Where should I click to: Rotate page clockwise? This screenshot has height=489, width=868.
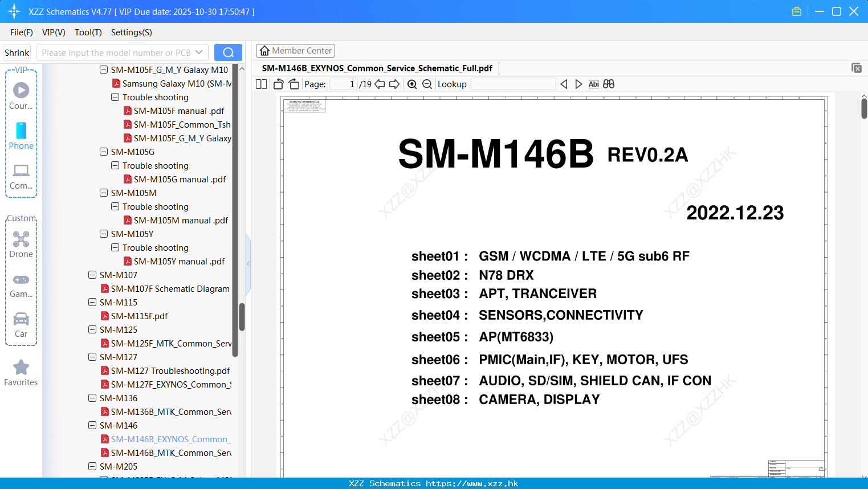(294, 84)
